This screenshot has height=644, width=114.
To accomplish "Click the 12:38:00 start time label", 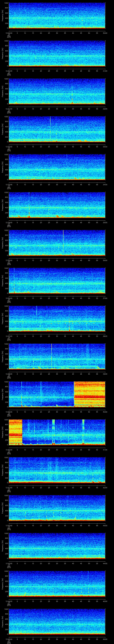I will pyautogui.click(x=9, y=374).
